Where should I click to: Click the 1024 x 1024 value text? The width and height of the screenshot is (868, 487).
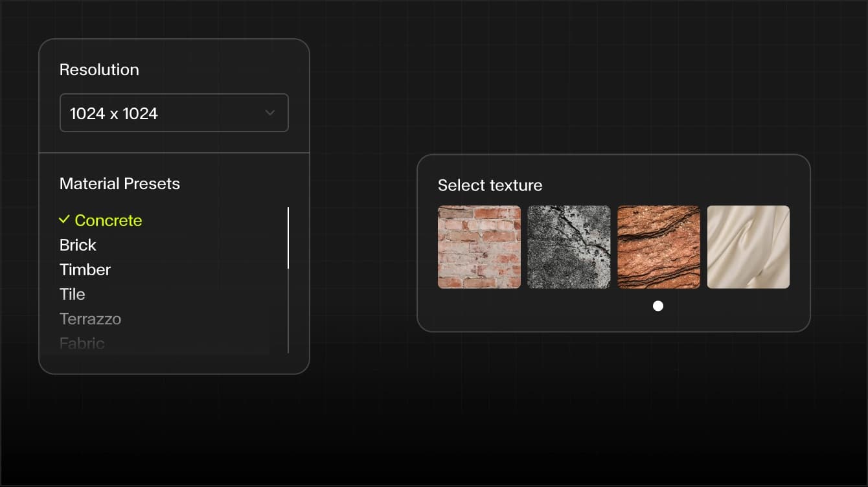[114, 113]
